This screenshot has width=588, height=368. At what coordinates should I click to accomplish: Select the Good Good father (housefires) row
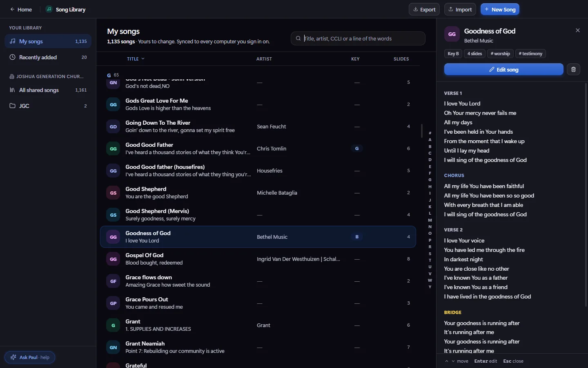(258, 171)
